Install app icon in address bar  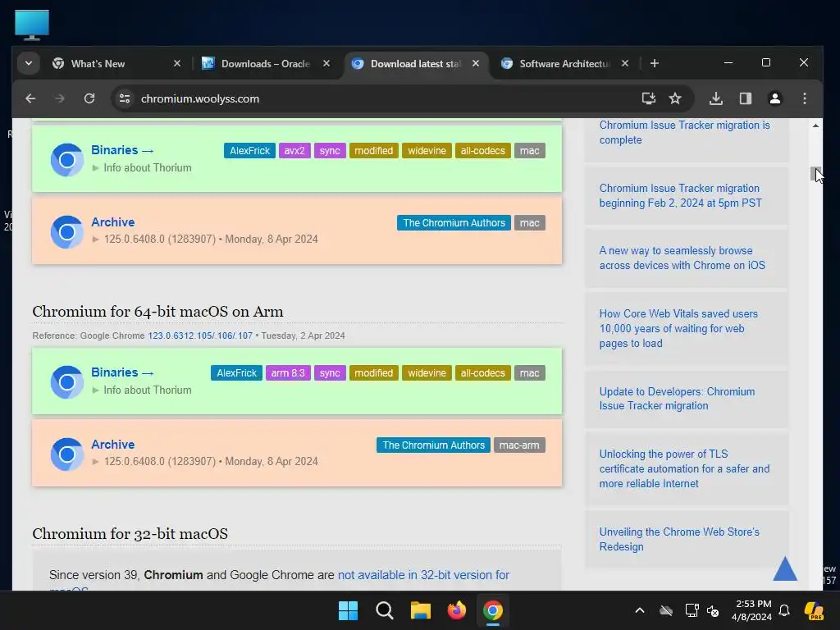pos(649,98)
